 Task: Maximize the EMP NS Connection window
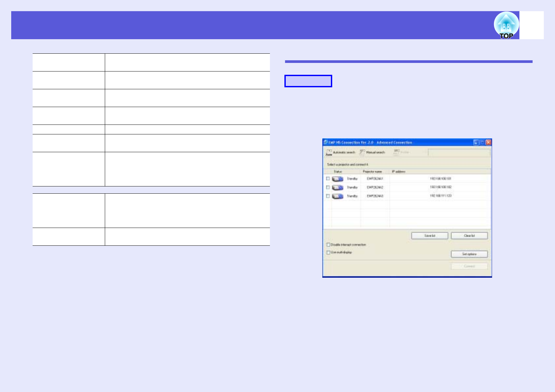coord(482,142)
